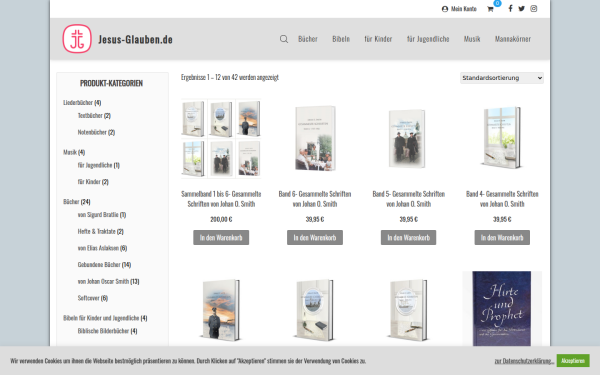
Task: Open the Hirte und Prophet book cover
Action: (x=502, y=308)
